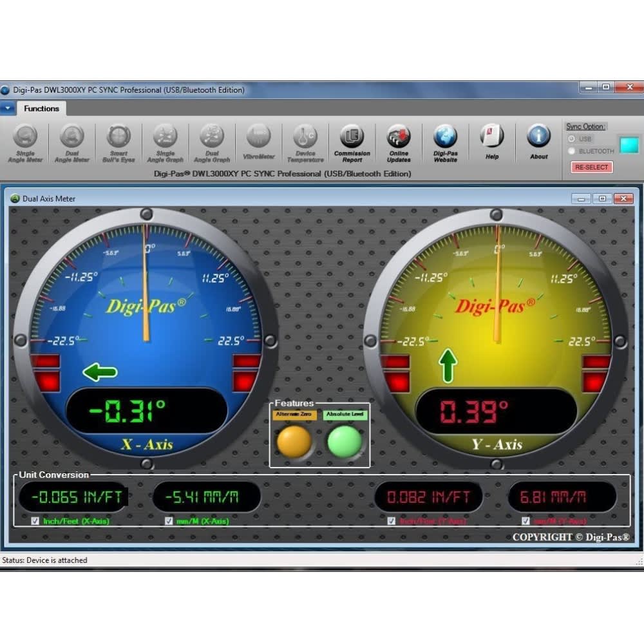Image resolution: width=644 pixels, height=644 pixels.
Task: Switch to the Functions tab
Action: coord(41,108)
